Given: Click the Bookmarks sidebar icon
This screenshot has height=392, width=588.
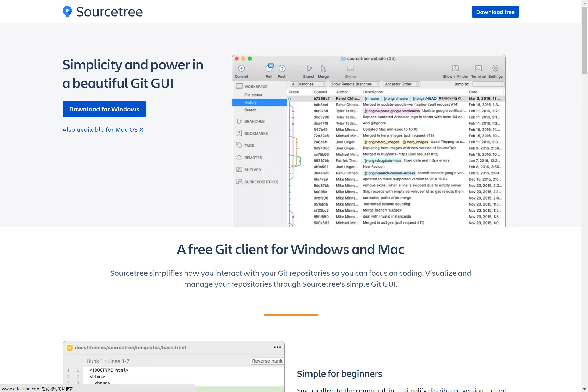Looking at the screenshot, I should click(x=239, y=133).
